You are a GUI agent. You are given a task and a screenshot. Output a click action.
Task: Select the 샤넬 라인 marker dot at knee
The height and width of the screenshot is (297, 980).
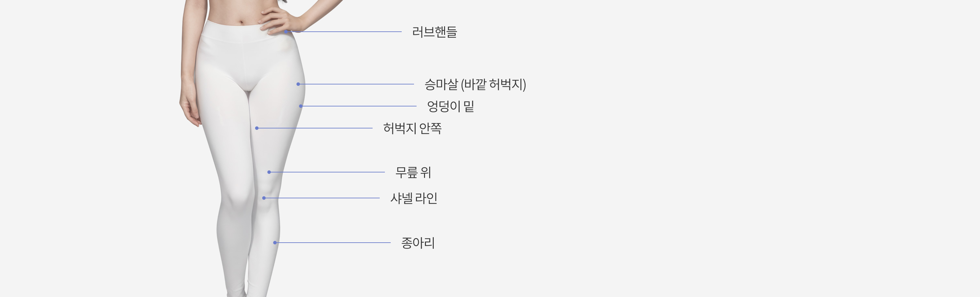click(264, 198)
